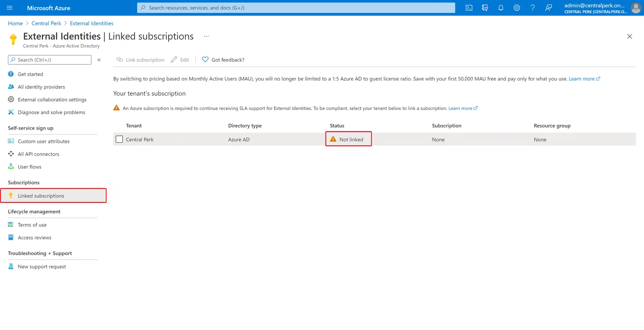Click the Microsoft Azure logo text
Image resolution: width=644 pixels, height=330 pixels.
(x=49, y=8)
